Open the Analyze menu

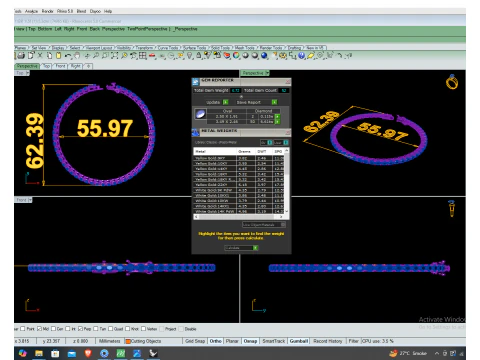[31, 11]
